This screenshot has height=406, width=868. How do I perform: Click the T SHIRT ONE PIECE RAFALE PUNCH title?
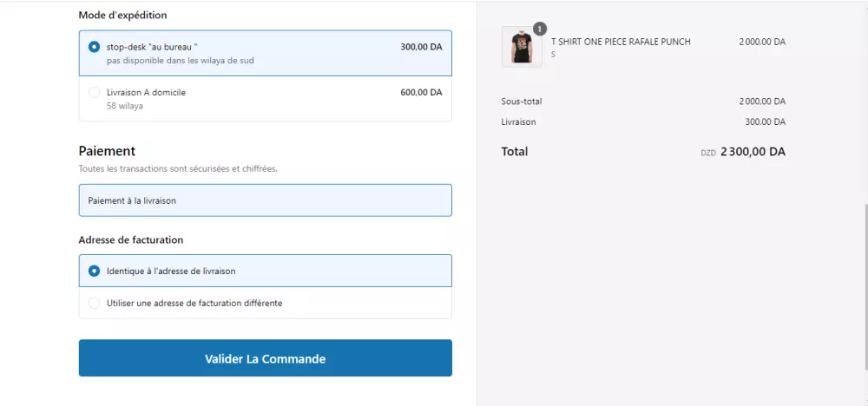(621, 42)
